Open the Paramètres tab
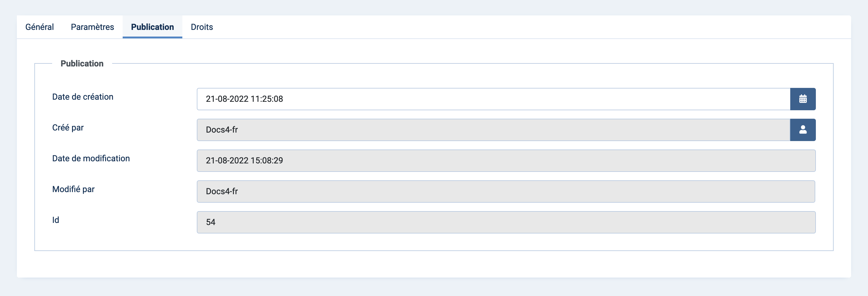The width and height of the screenshot is (868, 296). coord(92,27)
